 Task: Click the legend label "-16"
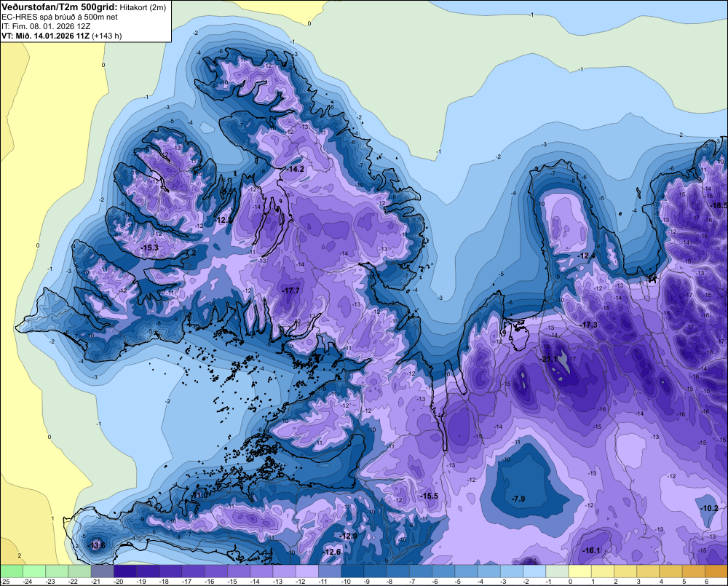(210, 582)
